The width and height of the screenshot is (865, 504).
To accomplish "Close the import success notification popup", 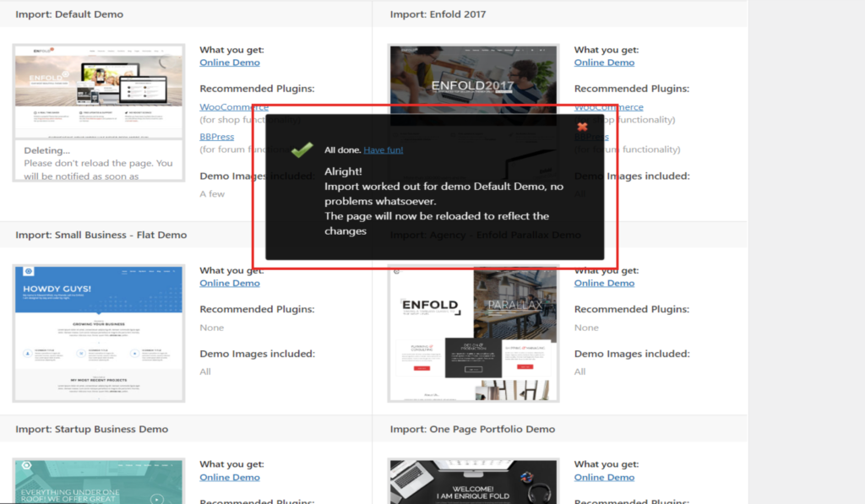I will (582, 127).
